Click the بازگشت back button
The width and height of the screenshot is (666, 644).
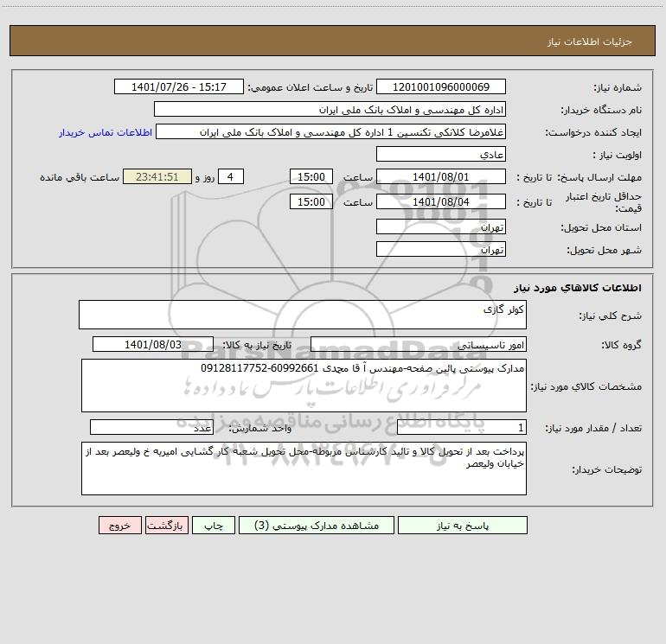tap(166, 526)
